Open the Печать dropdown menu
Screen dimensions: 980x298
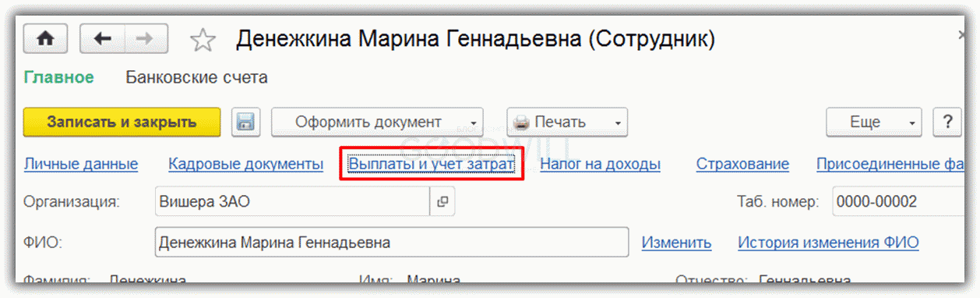coord(567,122)
